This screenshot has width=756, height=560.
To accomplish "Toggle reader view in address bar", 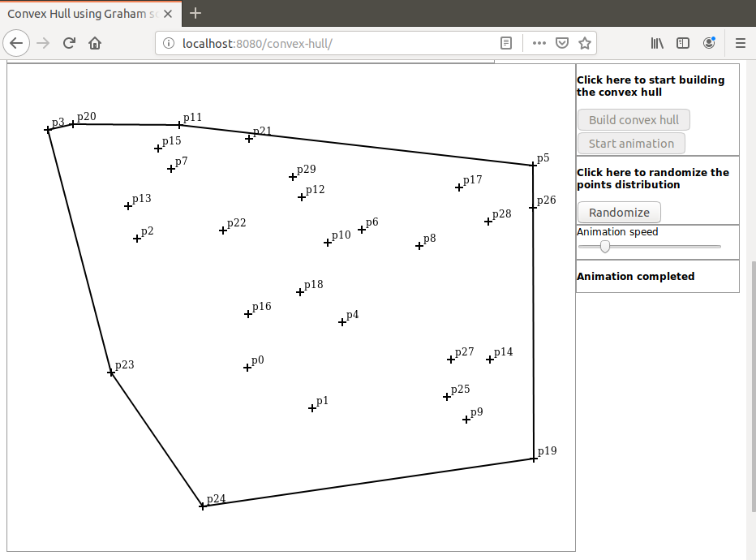I will (x=506, y=43).
